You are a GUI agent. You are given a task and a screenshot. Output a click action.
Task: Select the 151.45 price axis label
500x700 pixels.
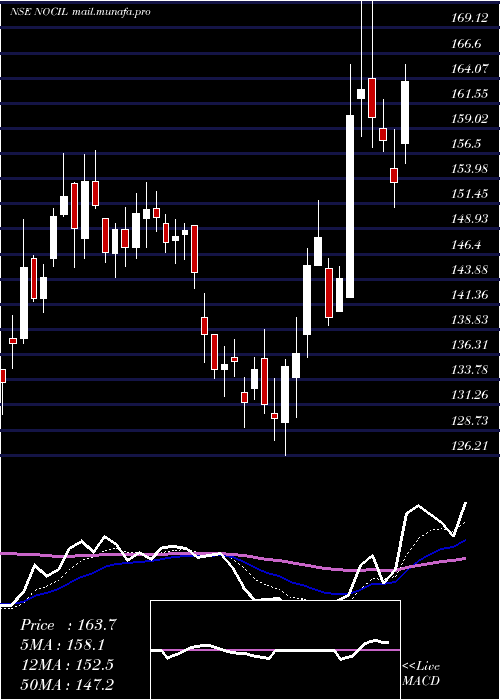(470, 194)
